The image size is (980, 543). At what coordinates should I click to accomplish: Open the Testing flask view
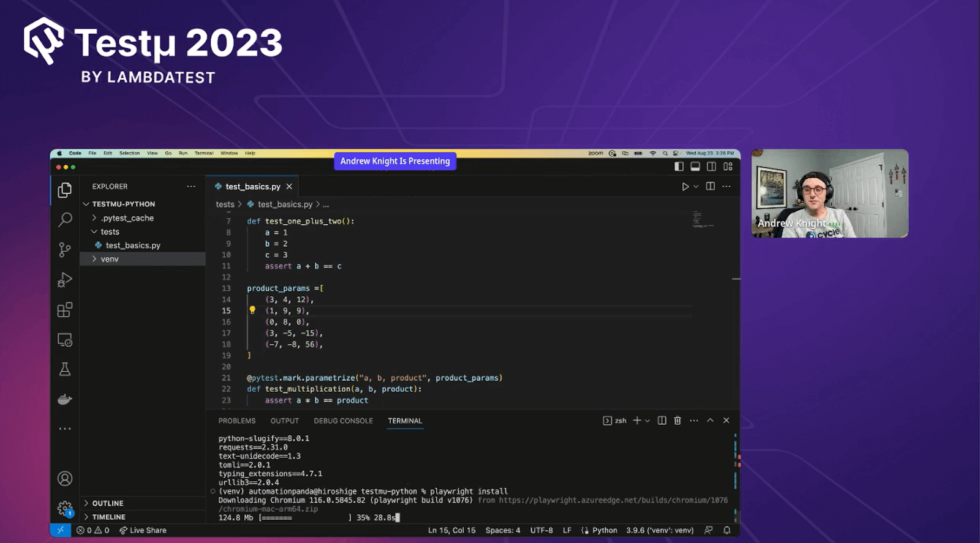click(64, 369)
